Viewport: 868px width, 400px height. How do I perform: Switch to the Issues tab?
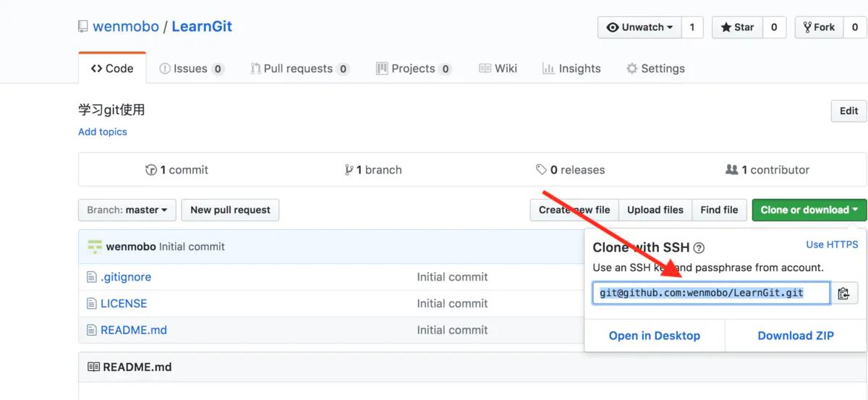[x=191, y=69]
